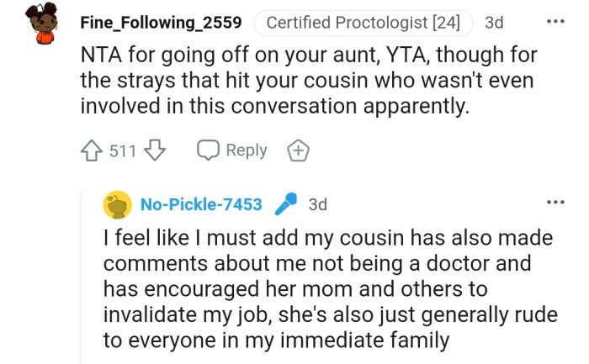This screenshot has height=364, width=589.
Task: Open the No-Pickle-7453 username link
Action: (x=201, y=204)
